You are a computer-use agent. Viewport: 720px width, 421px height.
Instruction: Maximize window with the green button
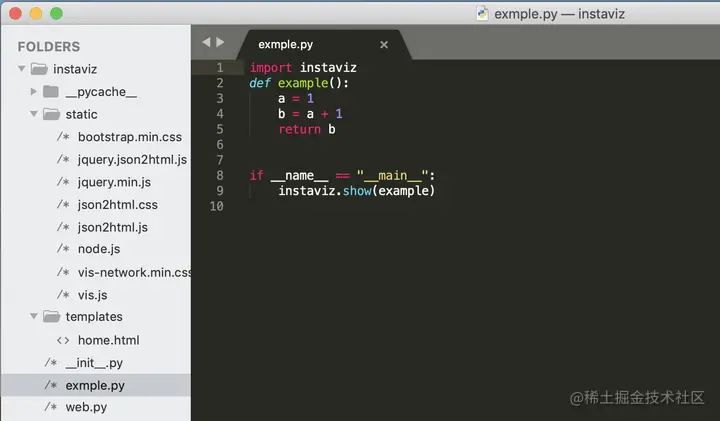point(56,13)
